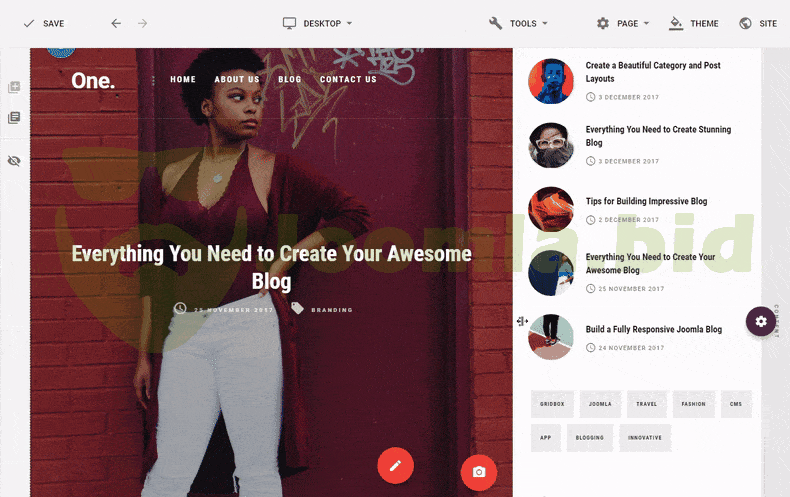Click the column resize handle
Image resolution: width=790 pixels, height=497 pixels.
522,321
